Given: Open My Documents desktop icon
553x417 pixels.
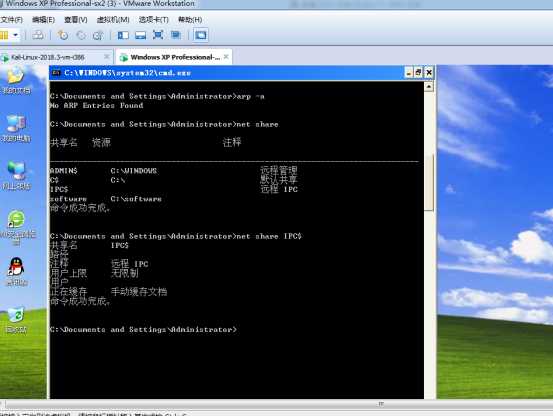Looking at the screenshot, I should pos(16,80).
